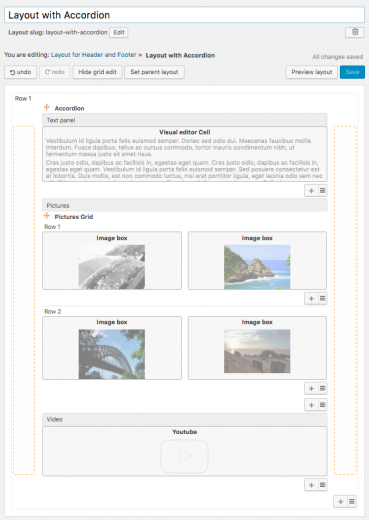
Task: Collapse the Text panel accordion header
Action: point(185,120)
